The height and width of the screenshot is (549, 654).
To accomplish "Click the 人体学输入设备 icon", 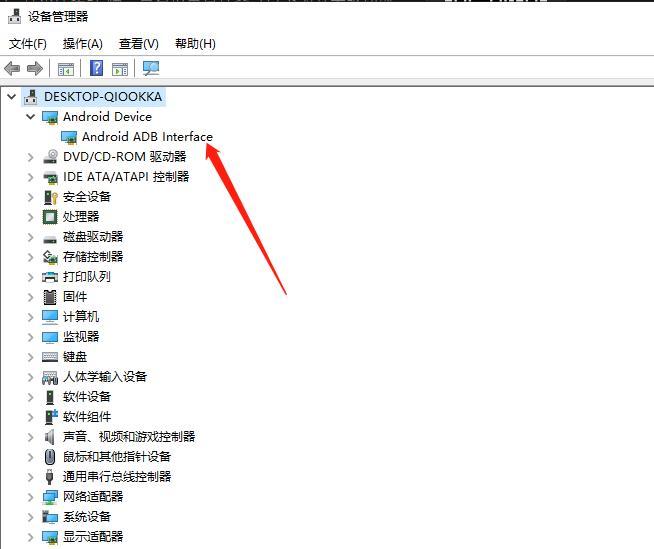I will pyautogui.click(x=50, y=378).
